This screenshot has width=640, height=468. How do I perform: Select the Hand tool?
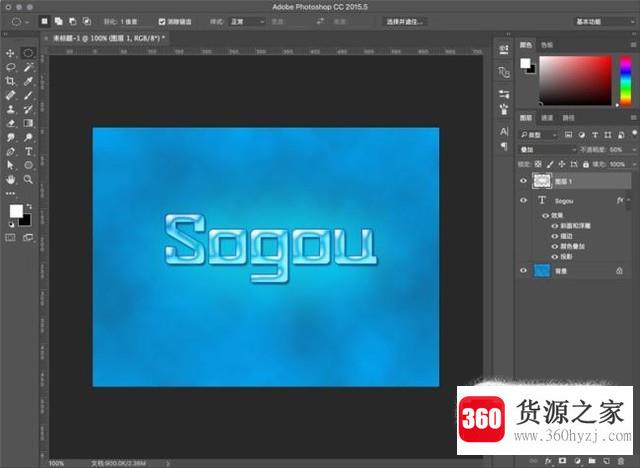pyautogui.click(x=10, y=180)
